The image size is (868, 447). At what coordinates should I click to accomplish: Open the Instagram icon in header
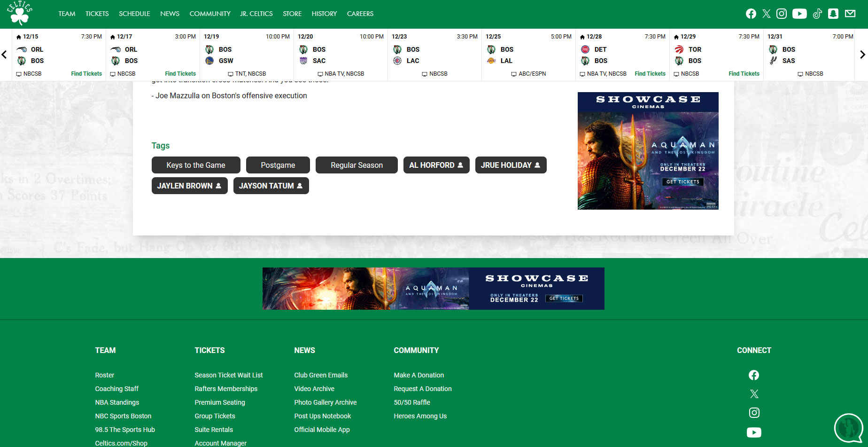[782, 14]
